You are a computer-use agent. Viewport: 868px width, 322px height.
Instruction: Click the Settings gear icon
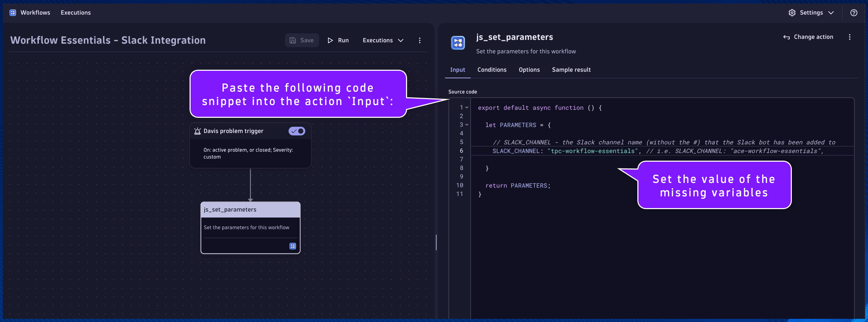792,13
